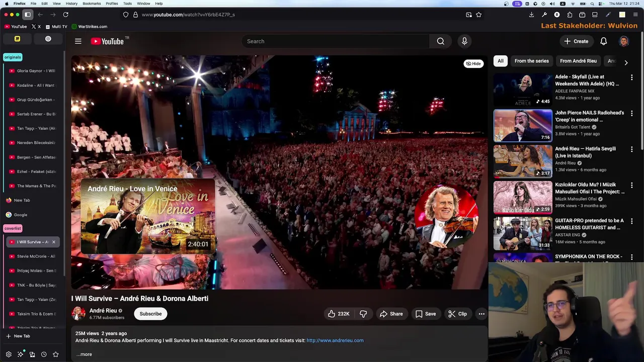Open the Tools menu
This screenshot has width=644, height=362.
tap(128, 4)
